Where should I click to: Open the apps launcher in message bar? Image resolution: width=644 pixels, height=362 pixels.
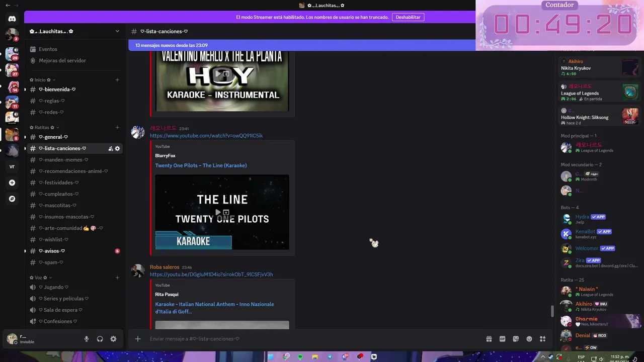[x=542, y=339]
